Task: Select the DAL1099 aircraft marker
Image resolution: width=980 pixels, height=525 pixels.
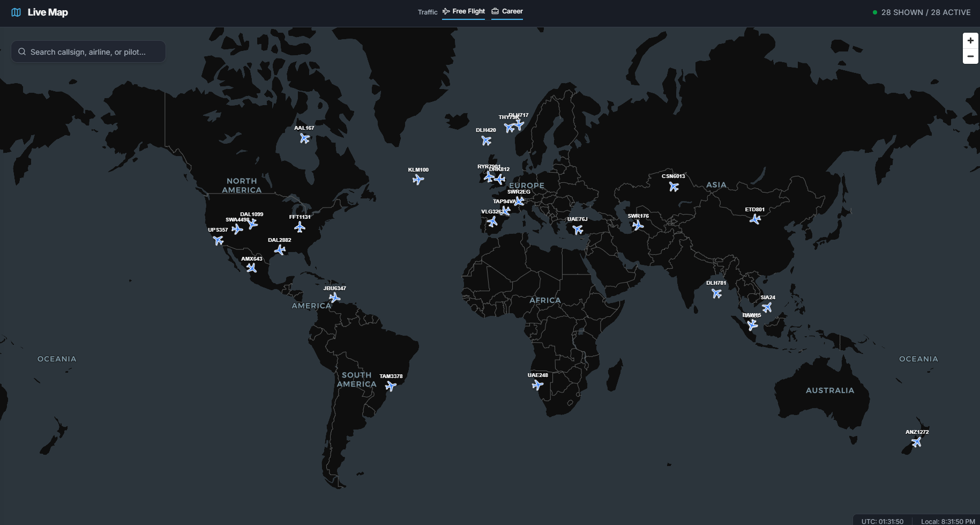Action: coord(253,224)
